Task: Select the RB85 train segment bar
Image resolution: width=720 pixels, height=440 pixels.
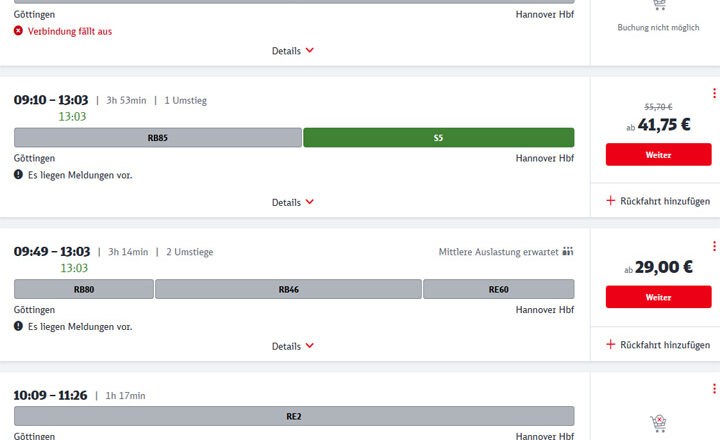Action: (x=157, y=138)
